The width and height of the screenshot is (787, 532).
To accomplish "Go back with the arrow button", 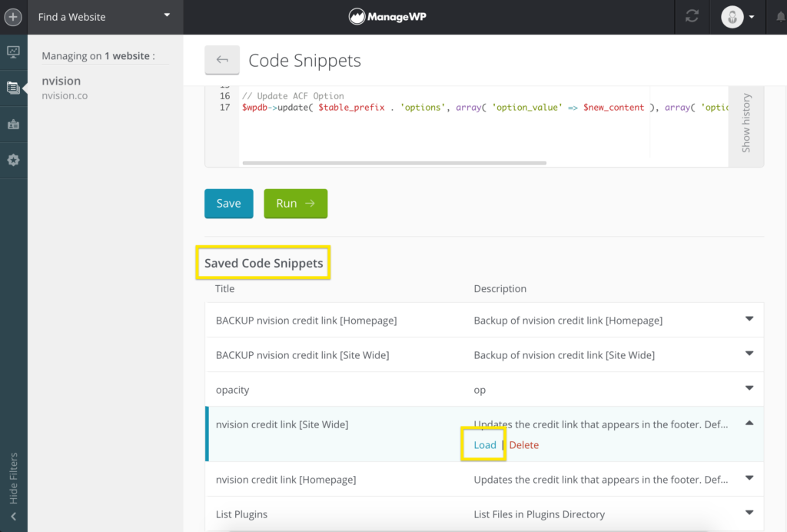I will pyautogui.click(x=222, y=60).
